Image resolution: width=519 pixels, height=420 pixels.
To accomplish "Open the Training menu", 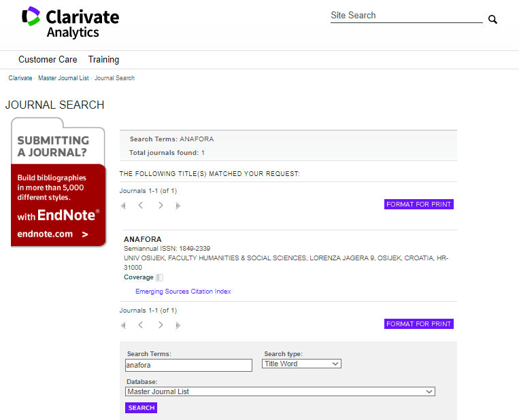I will (103, 60).
